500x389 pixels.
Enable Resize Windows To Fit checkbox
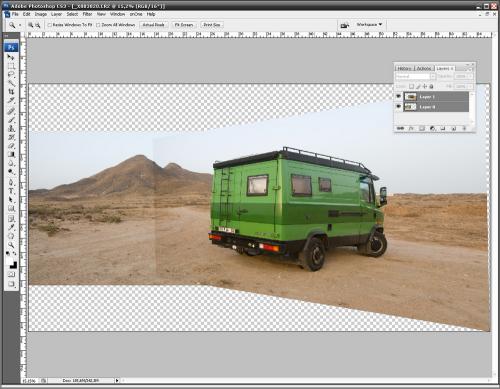[49, 25]
